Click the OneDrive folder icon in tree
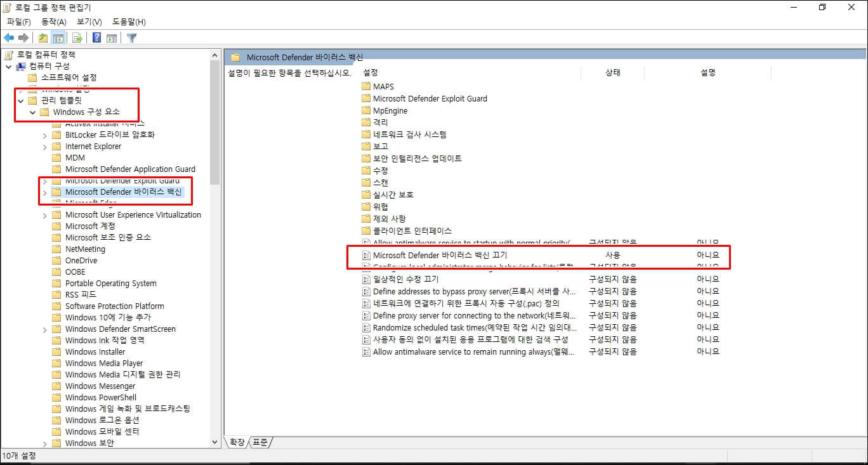This screenshot has height=465, width=868. 56,261
